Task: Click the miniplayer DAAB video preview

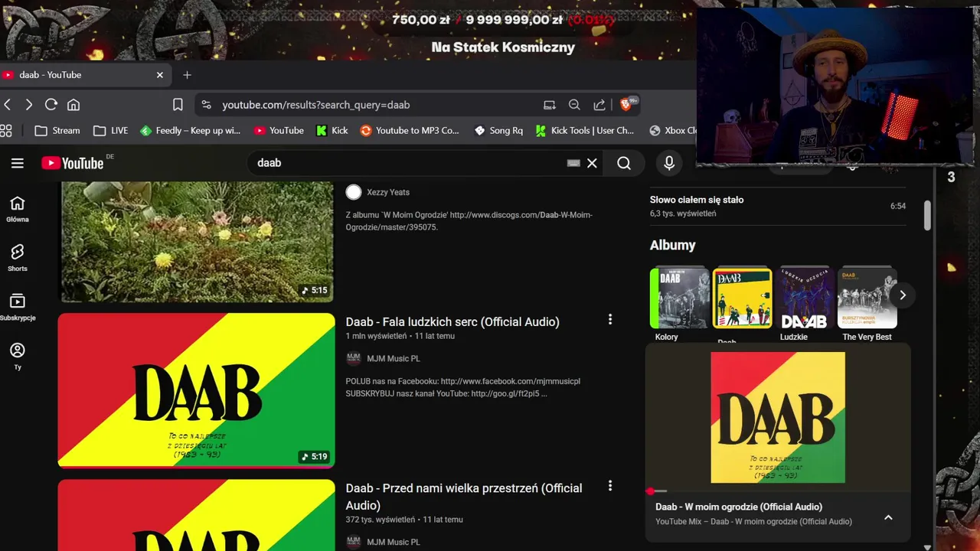Action: (778, 417)
